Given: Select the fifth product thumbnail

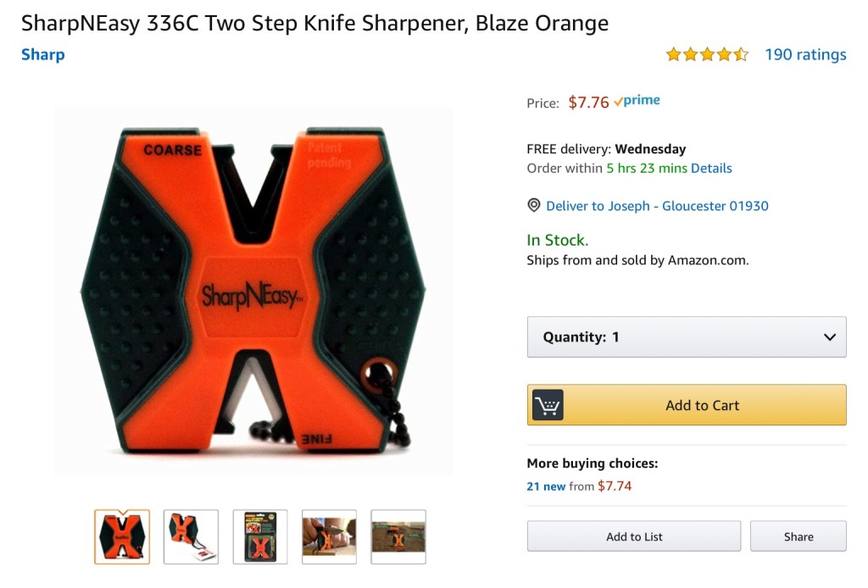Looking at the screenshot, I should point(398,537).
